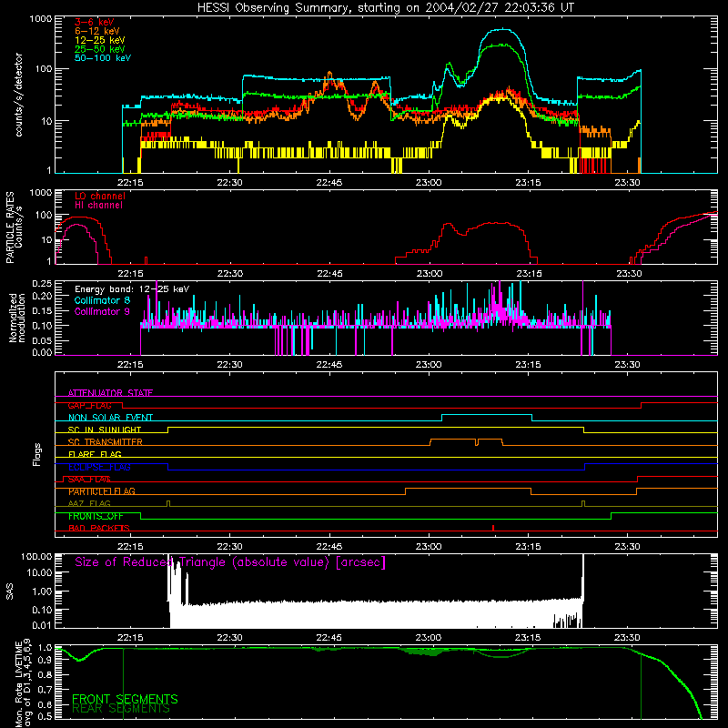Click the ECLIPSE_FLAG label
The width and height of the screenshot is (728, 728).
pyautogui.click(x=99, y=467)
